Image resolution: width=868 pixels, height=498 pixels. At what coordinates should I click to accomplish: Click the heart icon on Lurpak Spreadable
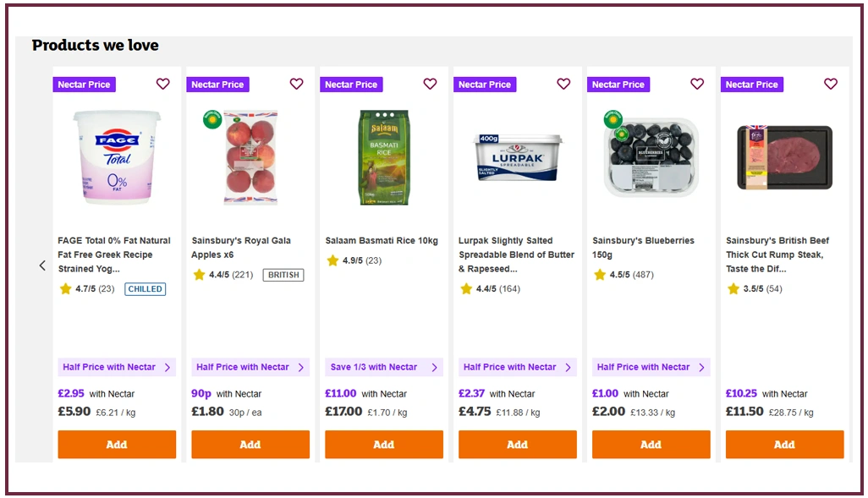(x=563, y=84)
